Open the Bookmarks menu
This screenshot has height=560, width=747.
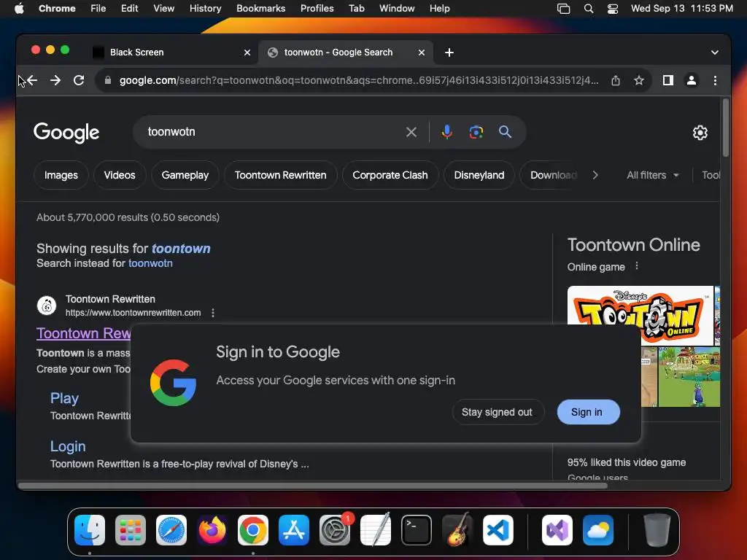tap(260, 9)
